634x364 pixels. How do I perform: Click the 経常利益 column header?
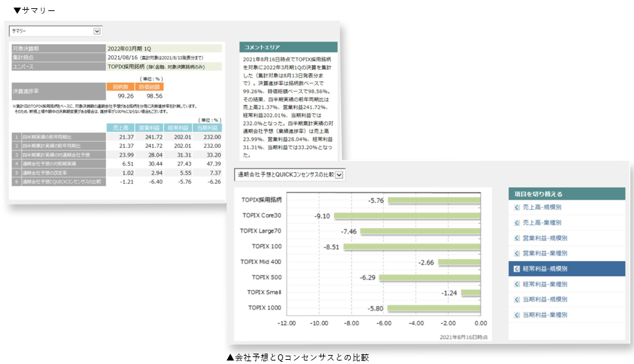coord(178,128)
